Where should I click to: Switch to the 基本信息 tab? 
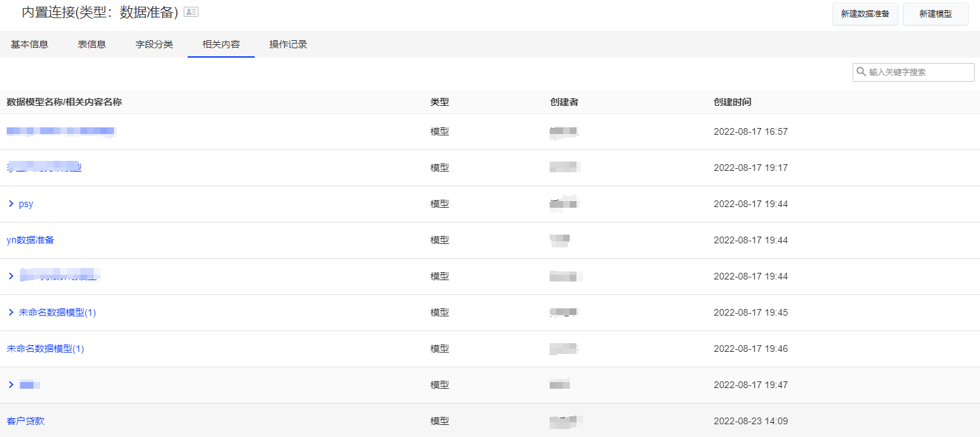pos(29,45)
